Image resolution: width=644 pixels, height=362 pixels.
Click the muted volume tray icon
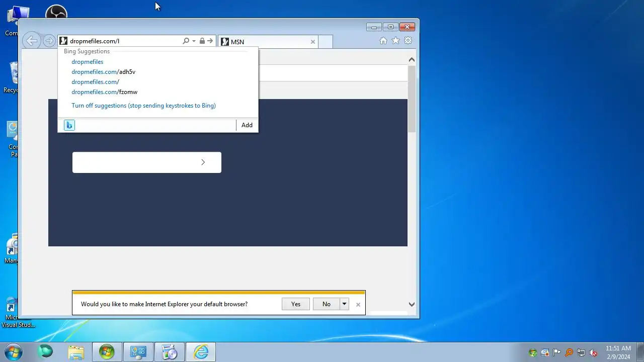coord(593,352)
